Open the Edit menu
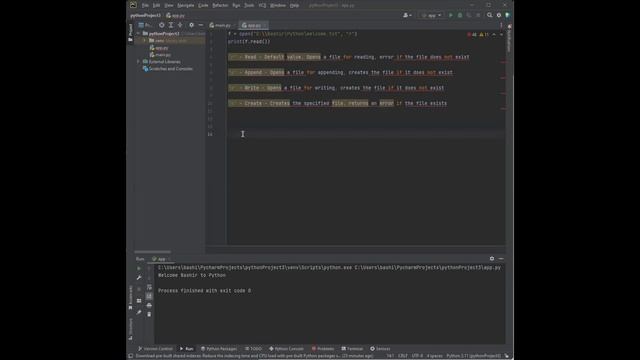 (156, 5)
